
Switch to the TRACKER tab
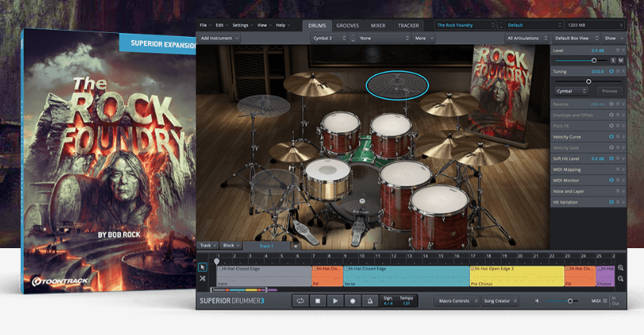click(409, 25)
